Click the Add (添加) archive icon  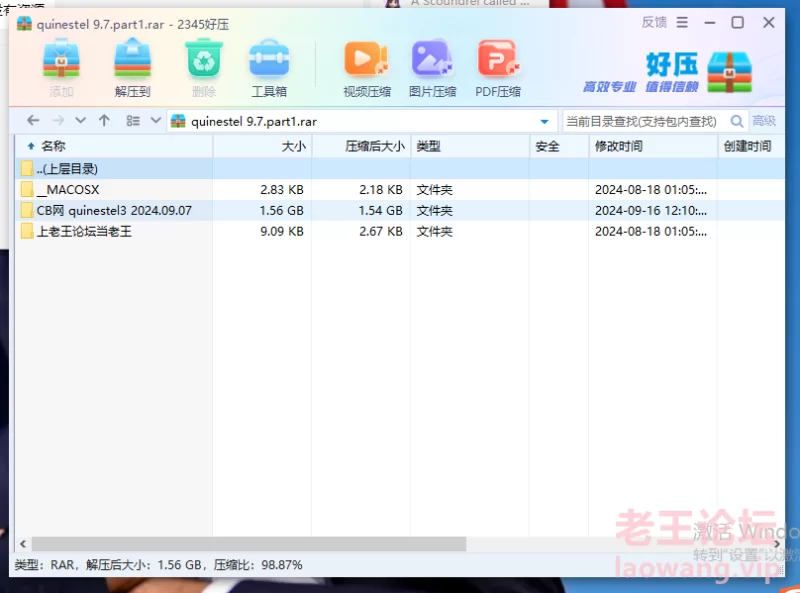(x=61, y=60)
